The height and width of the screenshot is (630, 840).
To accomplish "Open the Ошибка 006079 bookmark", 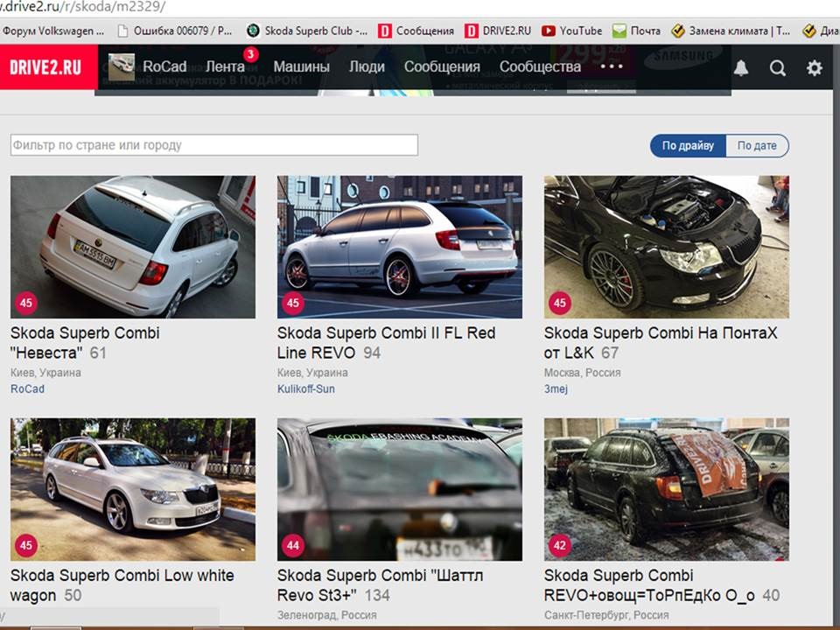I will [175, 31].
